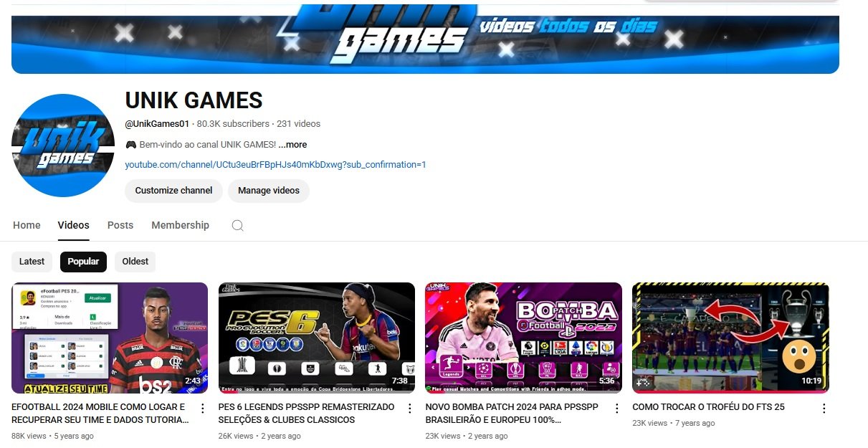The image size is (868, 448).
Task: Open the Home tab
Action: pos(27,225)
